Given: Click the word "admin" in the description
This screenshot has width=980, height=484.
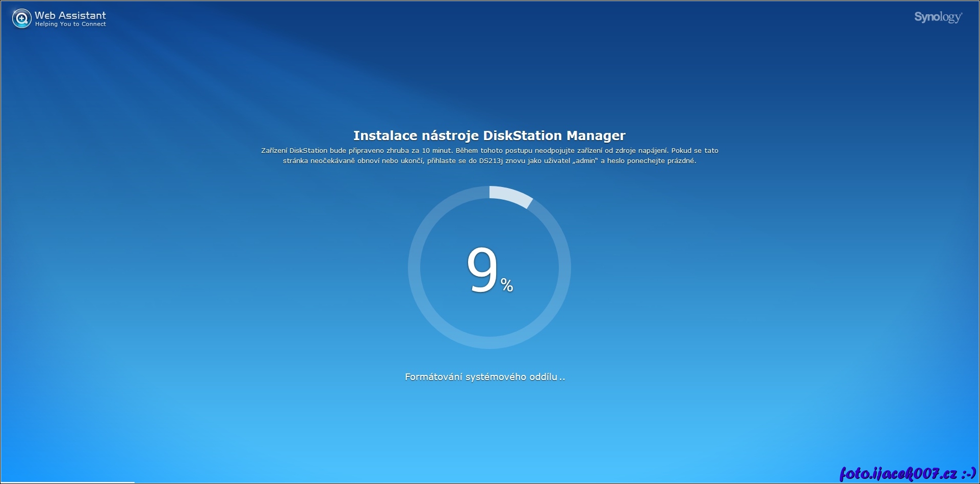Looking at the screenshot, I should [x=585, y=161].
